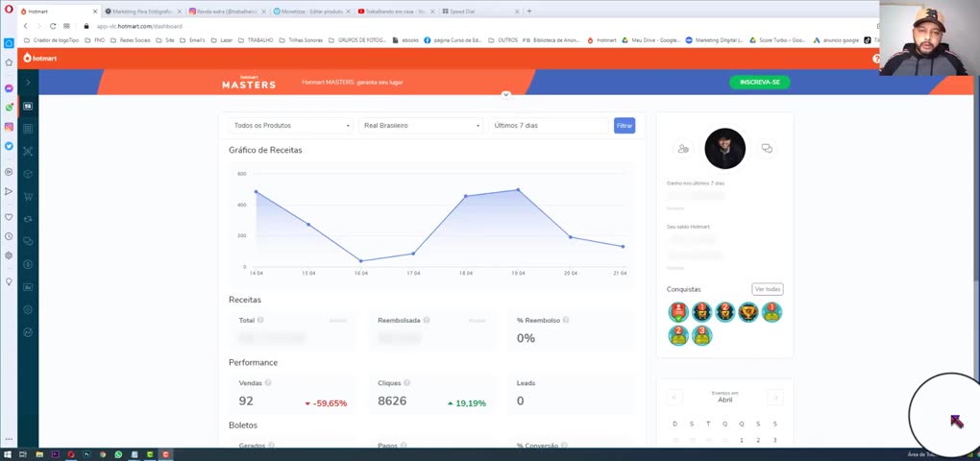The image size is (980, 461).
Task: Open WhatsApp from the Opera sidebar
Action: tap(9, 108)
